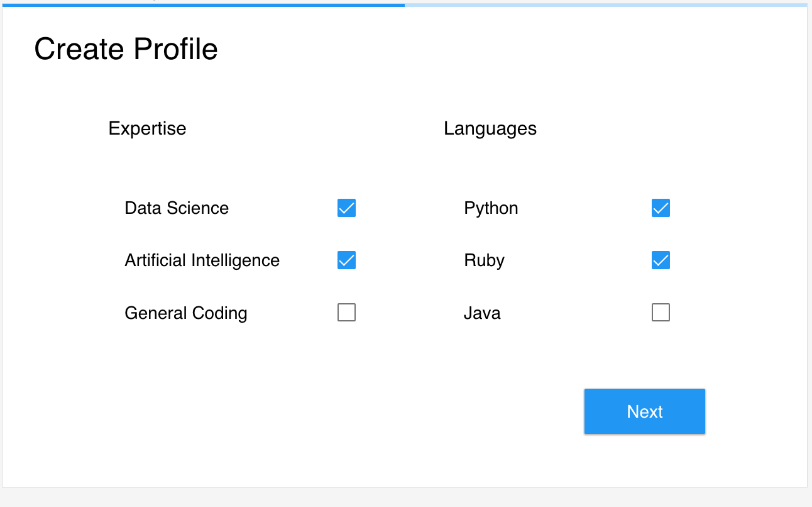Click the Artificial Intelligence label text

[202, 260]
